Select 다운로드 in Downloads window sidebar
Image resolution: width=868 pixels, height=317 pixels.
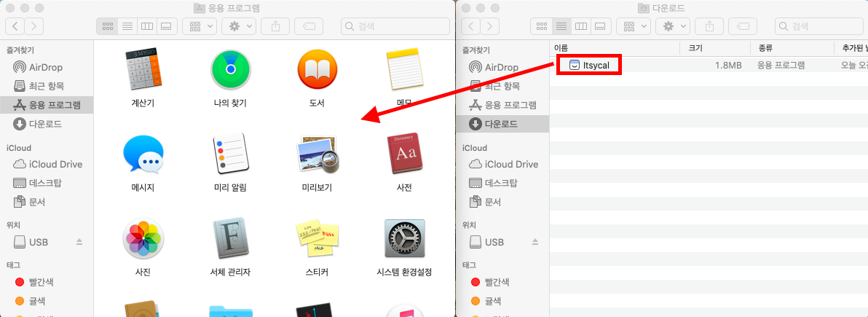point(502,124)
